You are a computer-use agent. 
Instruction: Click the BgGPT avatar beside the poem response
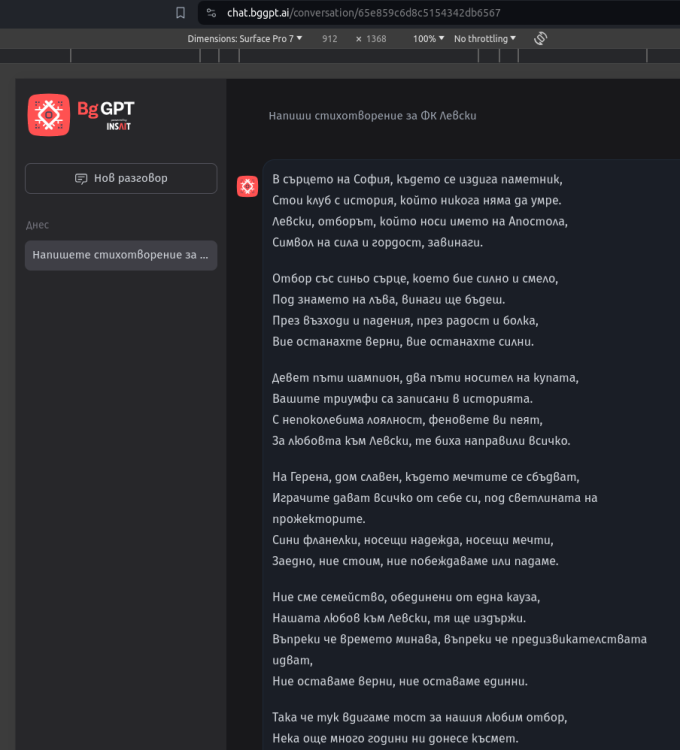click(x=247, y=186)
